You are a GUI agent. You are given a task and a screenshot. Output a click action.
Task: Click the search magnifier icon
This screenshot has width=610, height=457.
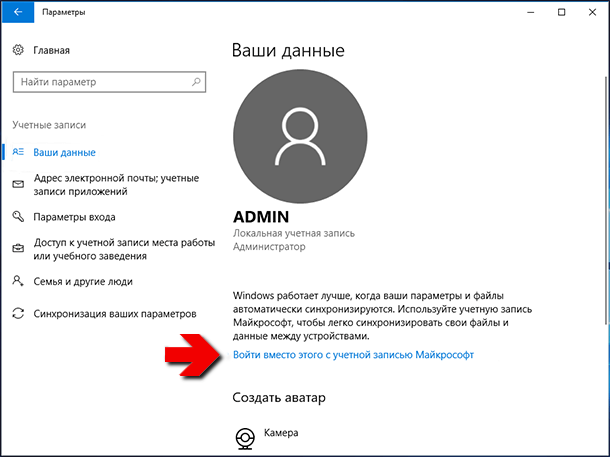point(196,82)
